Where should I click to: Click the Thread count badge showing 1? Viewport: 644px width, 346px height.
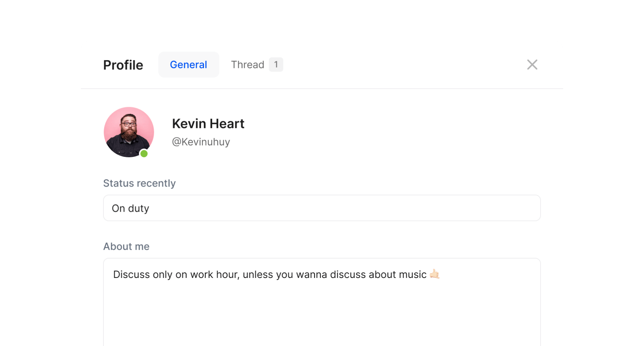tap(276, 65)
